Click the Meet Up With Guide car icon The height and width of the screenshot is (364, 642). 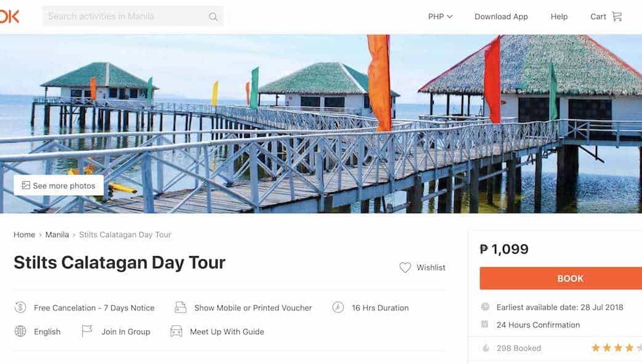176,331
